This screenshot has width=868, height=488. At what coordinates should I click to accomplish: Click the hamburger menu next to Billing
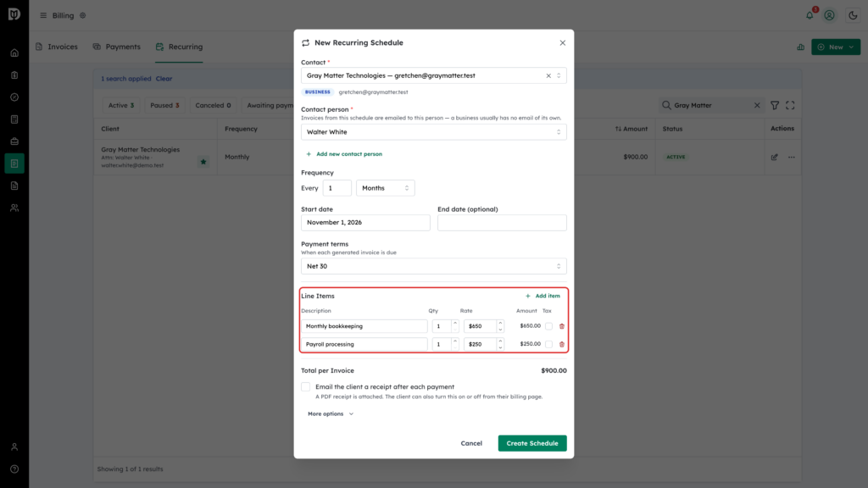click(x=43, y=15)
